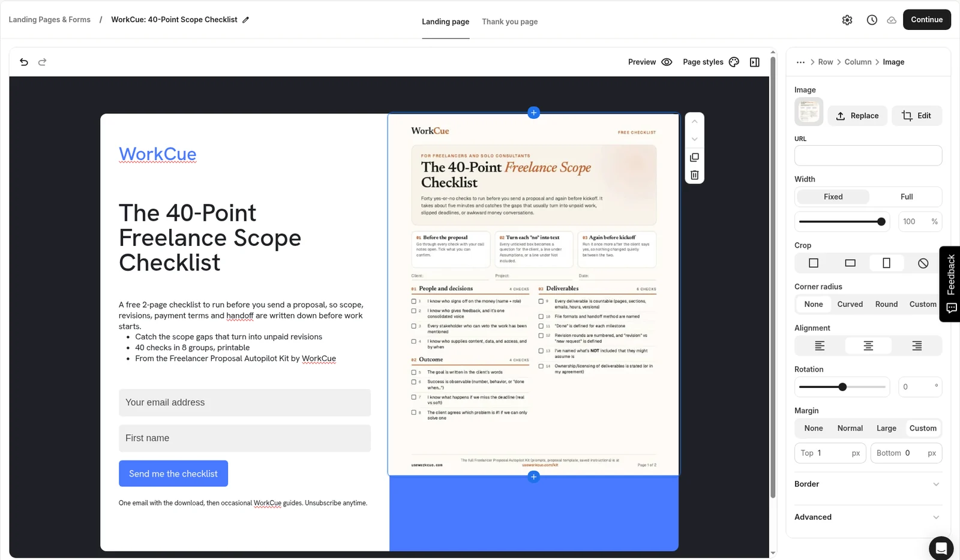Toggle the side panel layout icon
The image size is (960, 560).
pos(755,62)
